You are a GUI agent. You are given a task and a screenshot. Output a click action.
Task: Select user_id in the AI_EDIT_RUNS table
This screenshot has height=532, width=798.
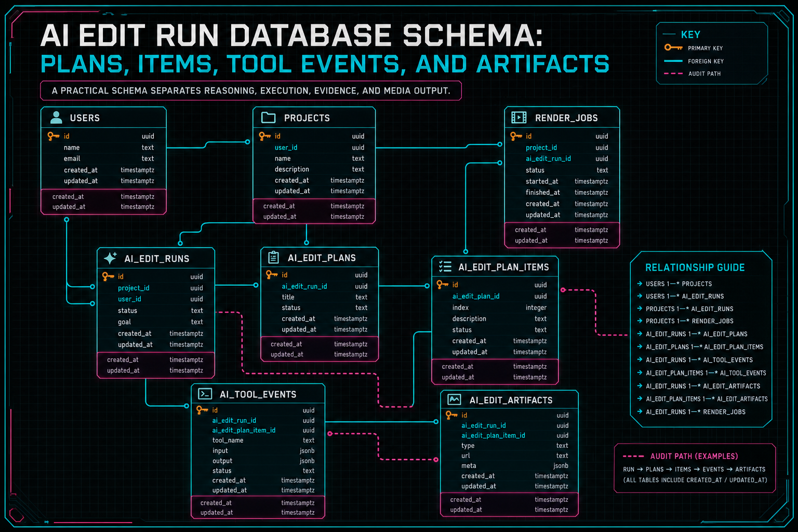129,299
